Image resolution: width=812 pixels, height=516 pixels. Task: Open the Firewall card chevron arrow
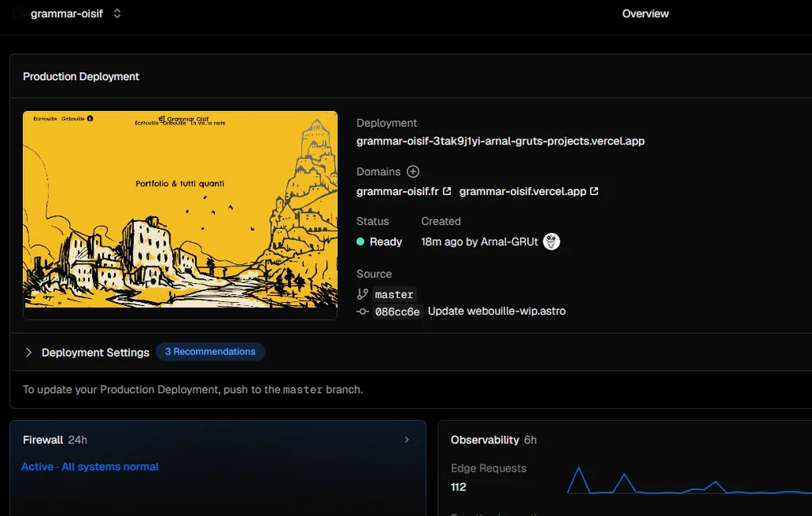click(x=407, y=440)
